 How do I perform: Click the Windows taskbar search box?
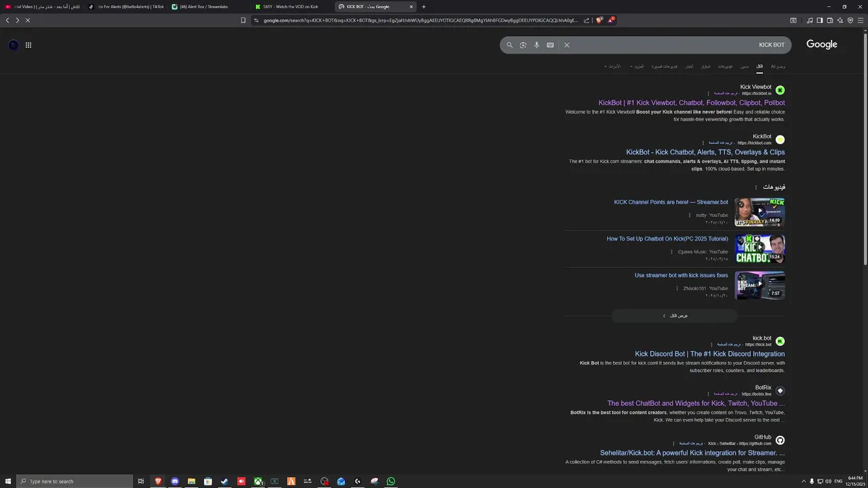(x=75, y=481)
